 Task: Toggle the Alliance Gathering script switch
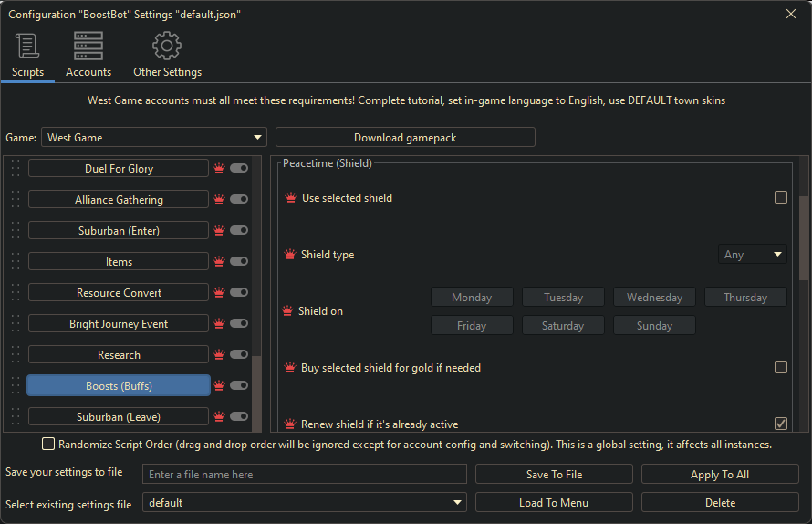(239, 200)
